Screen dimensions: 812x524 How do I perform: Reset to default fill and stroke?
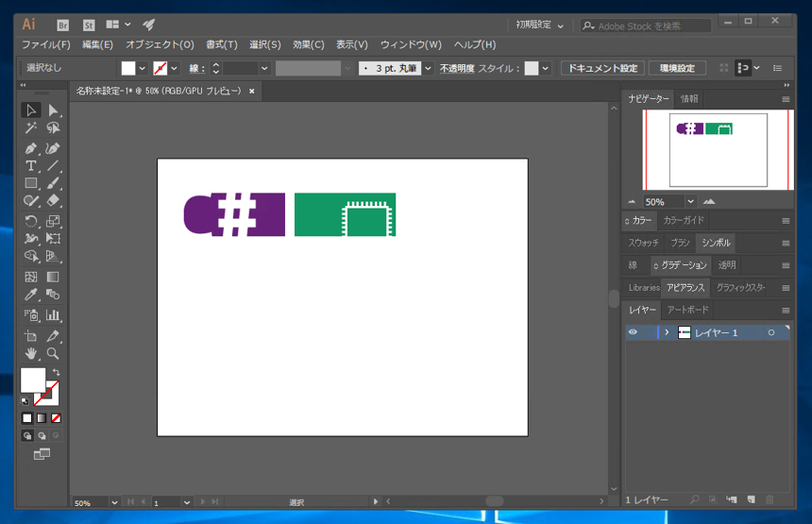[x=25, y=400]
